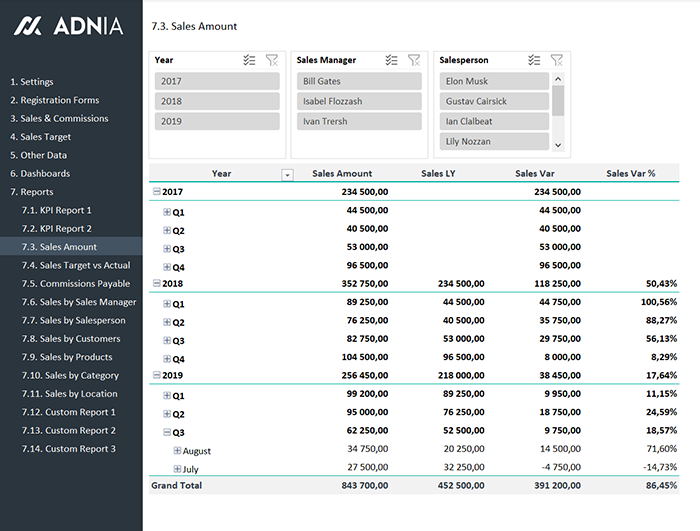Open the Year column filter dropdown
Image resolution: width=700 pixels, height=531 pixels.
coord(288,174)
